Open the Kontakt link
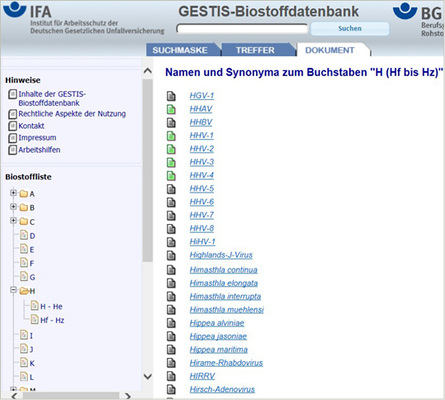The image size is (445, 400). click(31, 126)
